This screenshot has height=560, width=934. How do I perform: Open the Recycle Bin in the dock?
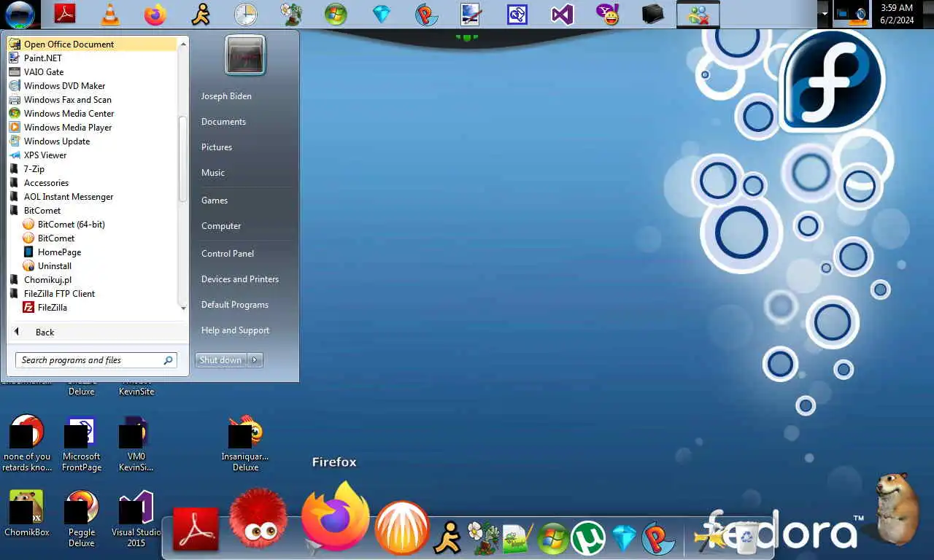pyautogui.click(x=746, y=538)
